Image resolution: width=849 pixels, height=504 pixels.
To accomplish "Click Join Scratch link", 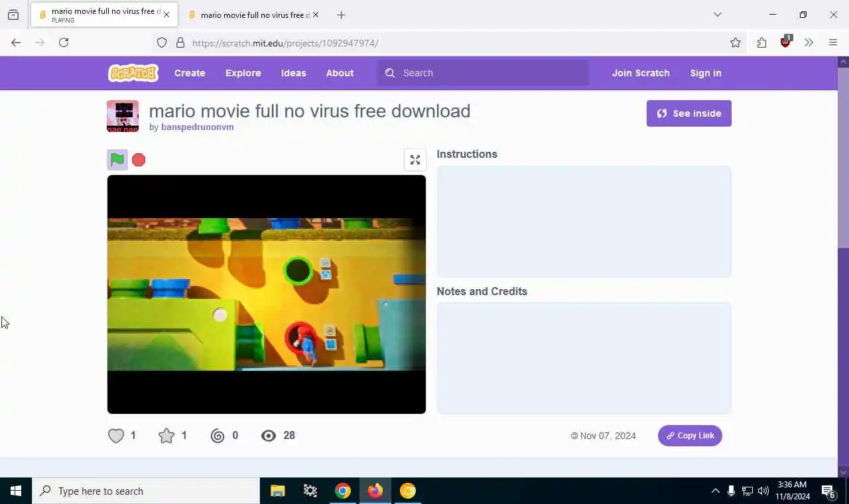I will [641, 73].
